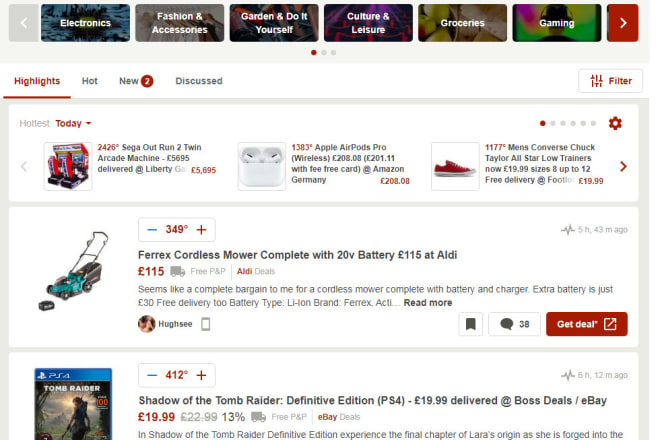Click the 412° temperature score
Viewport: 660px width, 440px height.
click(176, 375)
